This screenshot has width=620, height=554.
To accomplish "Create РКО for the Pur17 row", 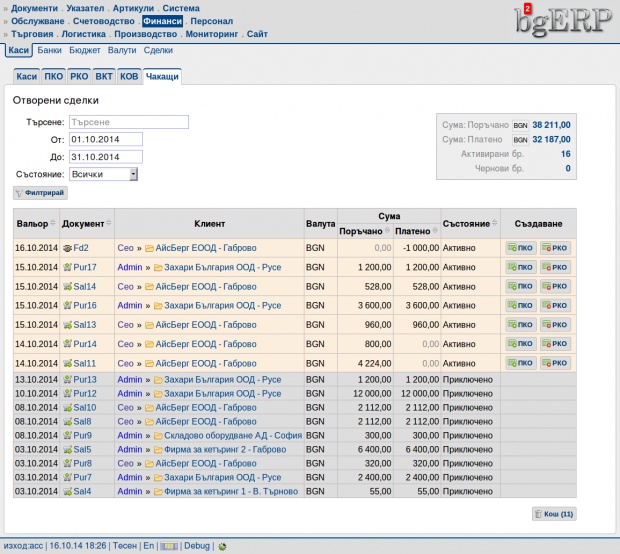I will (x=555, y=267).
